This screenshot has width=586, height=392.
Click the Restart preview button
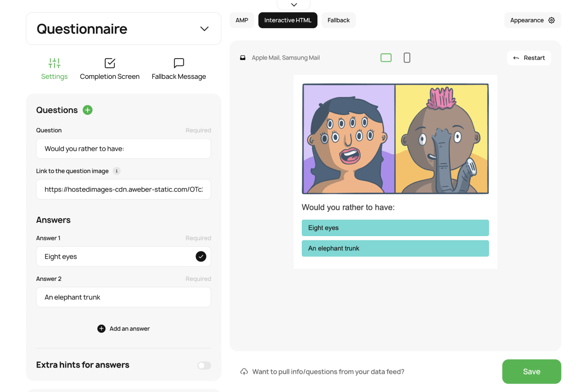[x=529, y=58]
